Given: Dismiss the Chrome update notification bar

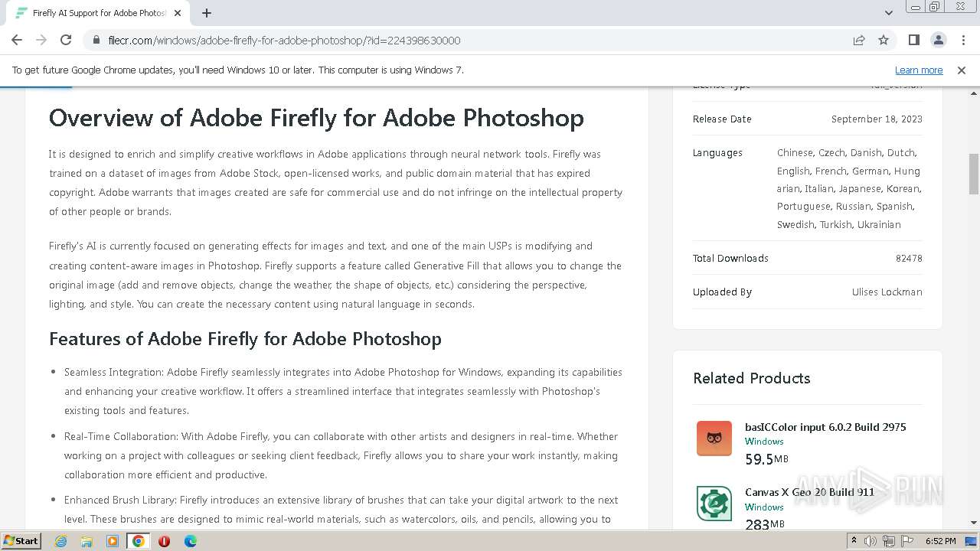Looking at the screenshot, I should point(962,70).
